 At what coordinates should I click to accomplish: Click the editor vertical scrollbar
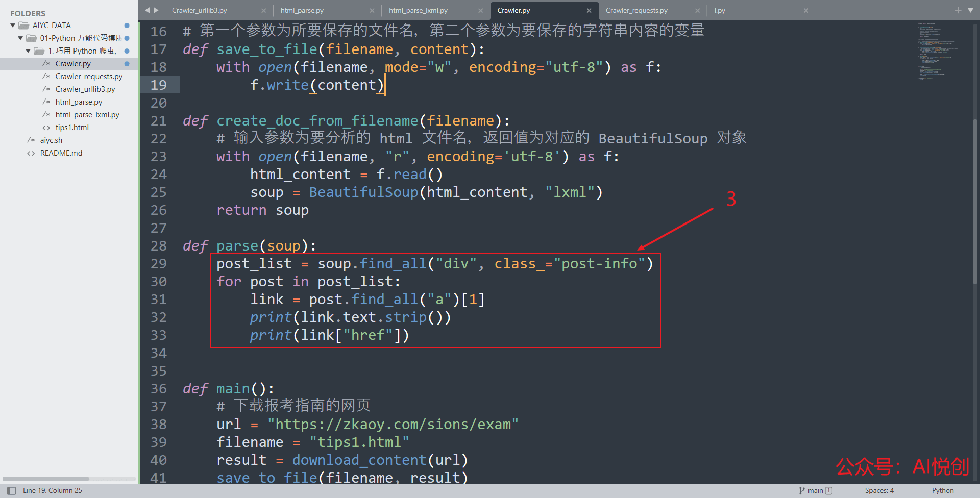click(x=975, y=202)
